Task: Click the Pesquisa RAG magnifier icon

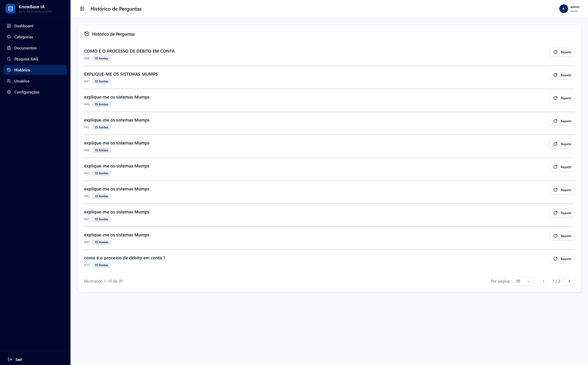Action: 9,59
